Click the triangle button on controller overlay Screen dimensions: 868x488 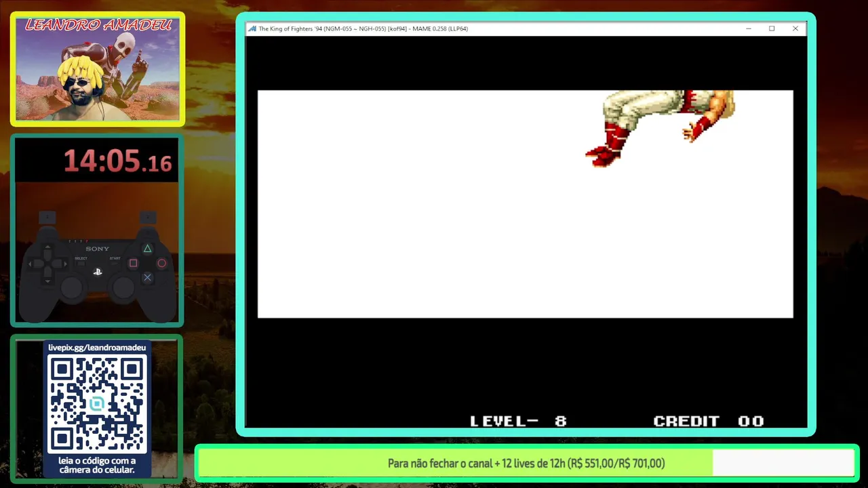coord(147,249)
